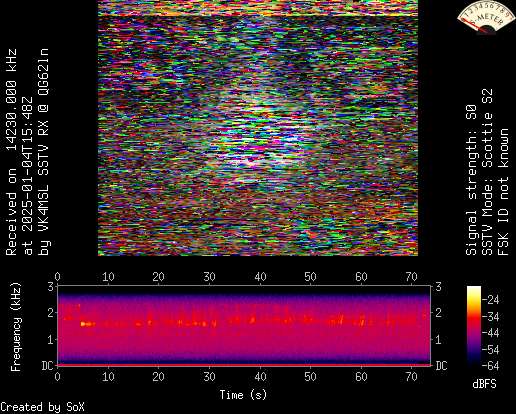Click the 'Created by SoX' text

42,407
